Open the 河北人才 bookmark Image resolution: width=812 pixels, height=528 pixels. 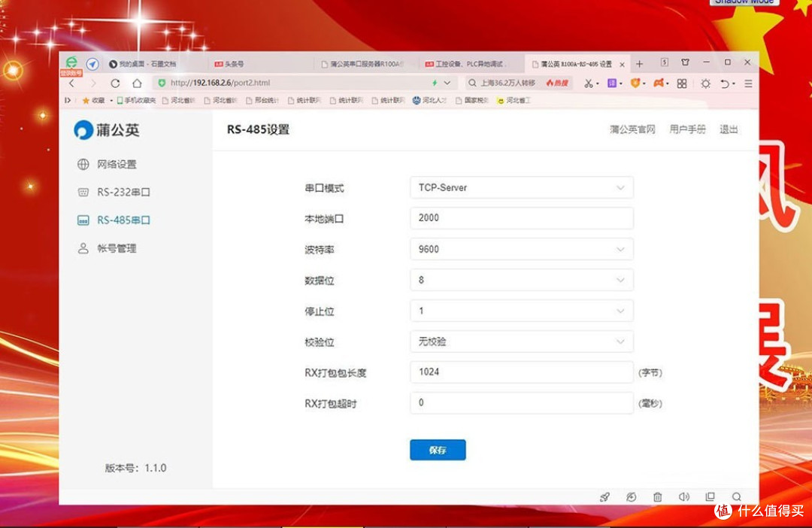[429, 101]
